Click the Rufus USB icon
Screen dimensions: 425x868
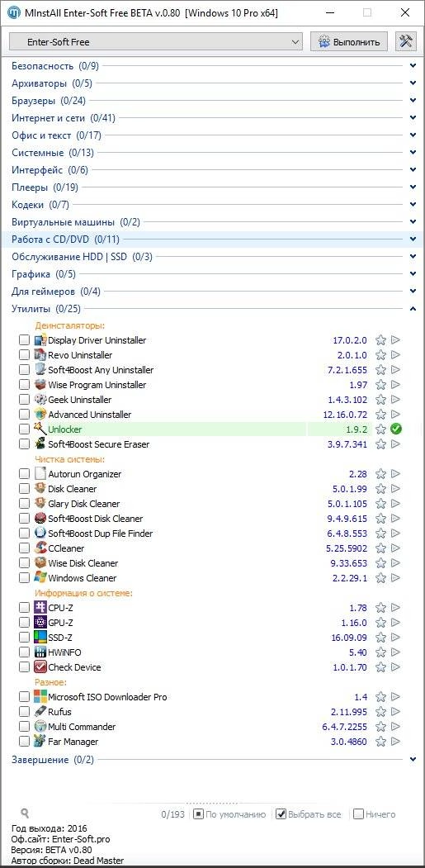(x=40, y=711)
